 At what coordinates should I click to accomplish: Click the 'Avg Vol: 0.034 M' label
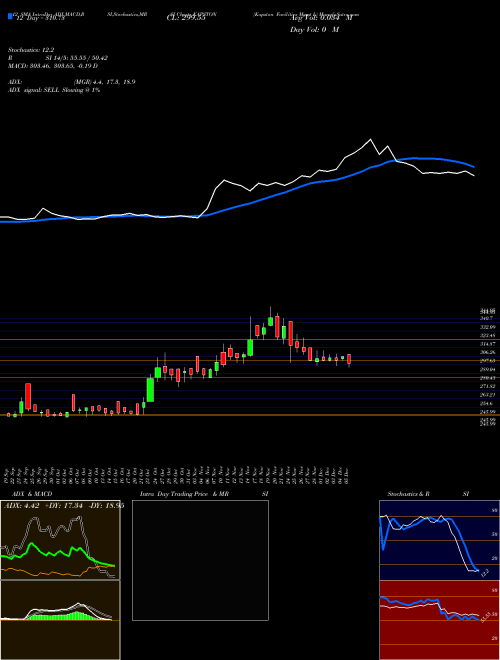tap(321, 19)
